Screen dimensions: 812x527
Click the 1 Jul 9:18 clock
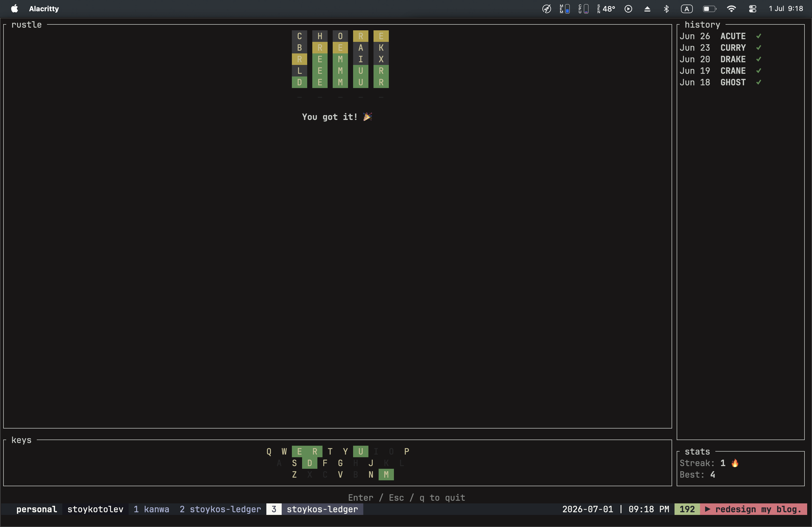coord(786,9)
